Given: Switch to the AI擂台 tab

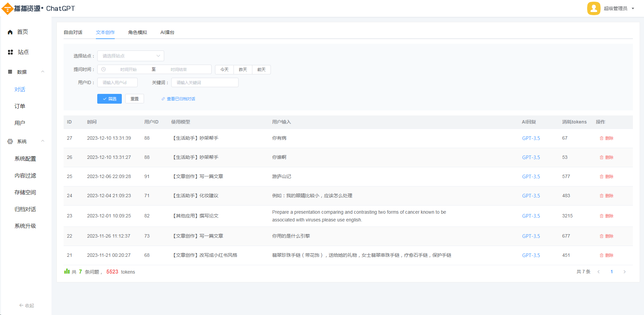Looking at the screenshot, I should (167, 32).
